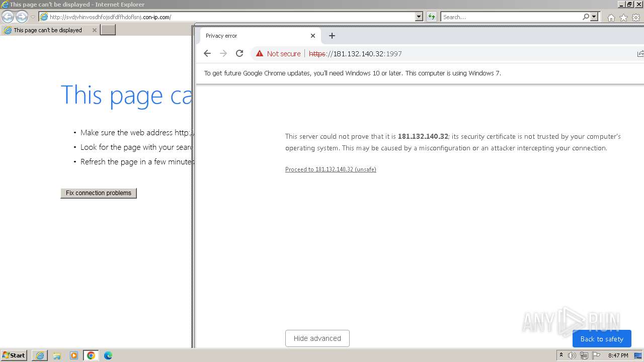Open Internet Explorer Favorites star
The height and width of the screenshot is (362, 644).
(623, 17)
